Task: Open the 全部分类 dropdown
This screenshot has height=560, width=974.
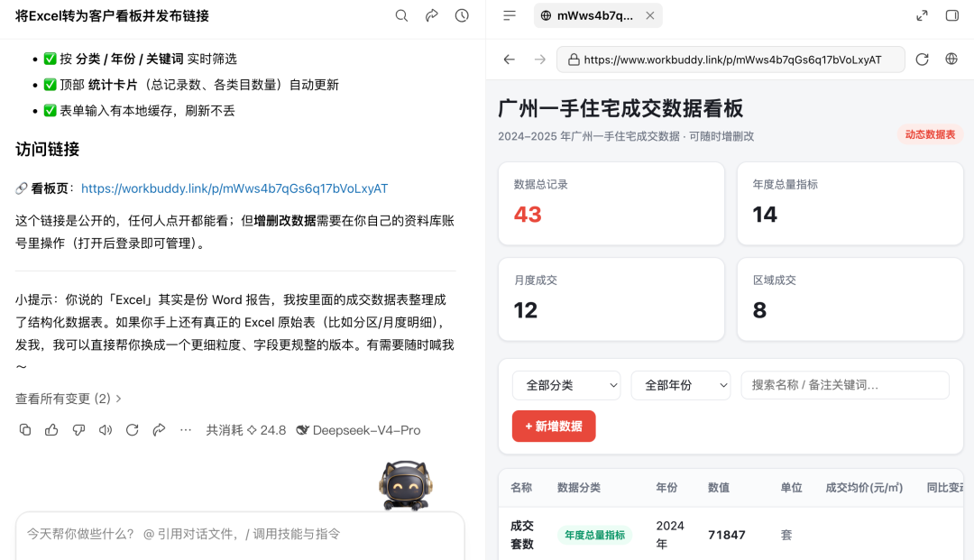Action: [565, 386]
